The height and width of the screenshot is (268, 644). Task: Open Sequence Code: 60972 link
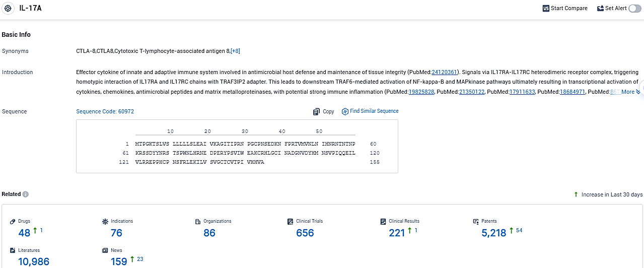click(105, 111)
